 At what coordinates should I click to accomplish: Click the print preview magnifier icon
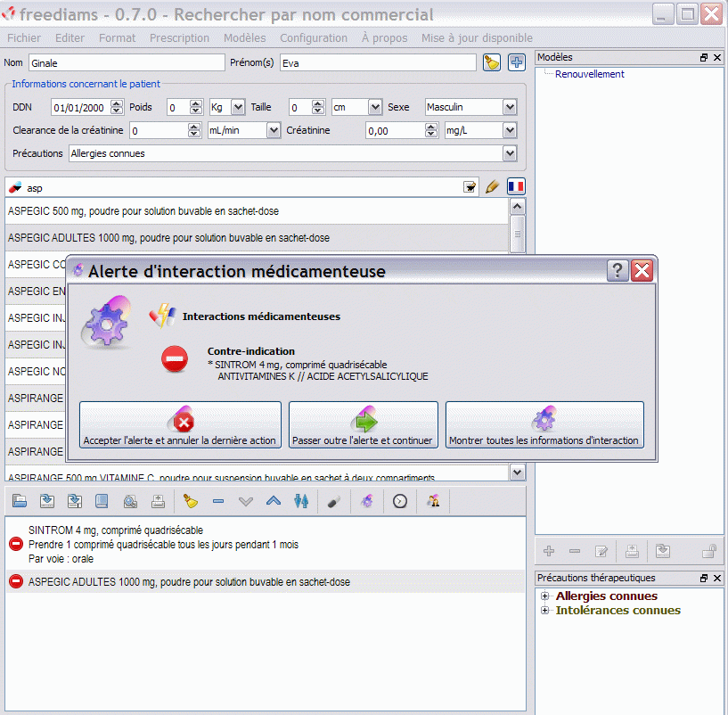point(130,501)
